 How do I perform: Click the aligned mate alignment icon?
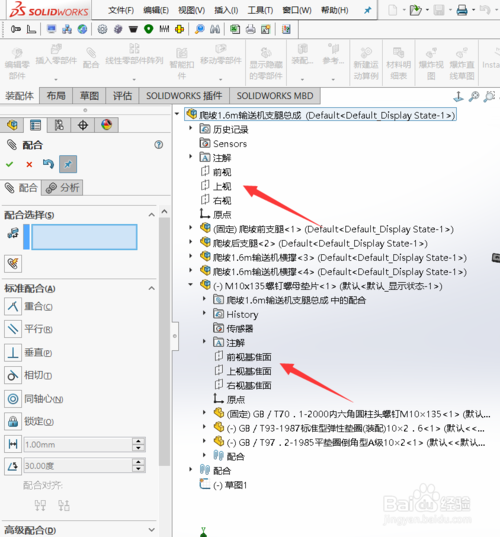click(40, 505)
